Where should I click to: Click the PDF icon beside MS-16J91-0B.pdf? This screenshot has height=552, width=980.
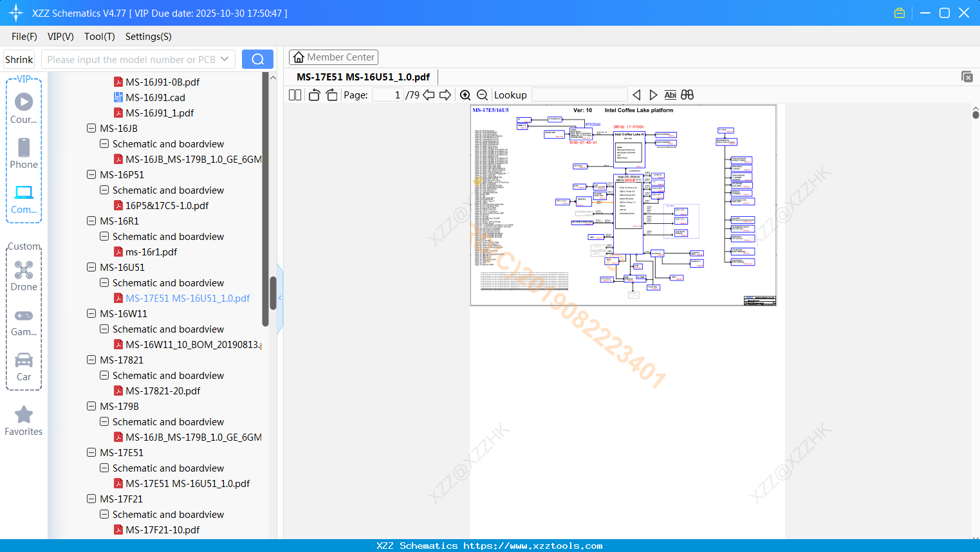click(118, 82)
